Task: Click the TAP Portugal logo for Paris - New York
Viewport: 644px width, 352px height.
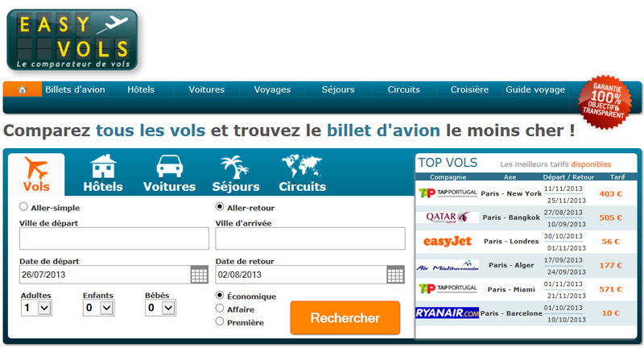Action: [x=448, y=193]
